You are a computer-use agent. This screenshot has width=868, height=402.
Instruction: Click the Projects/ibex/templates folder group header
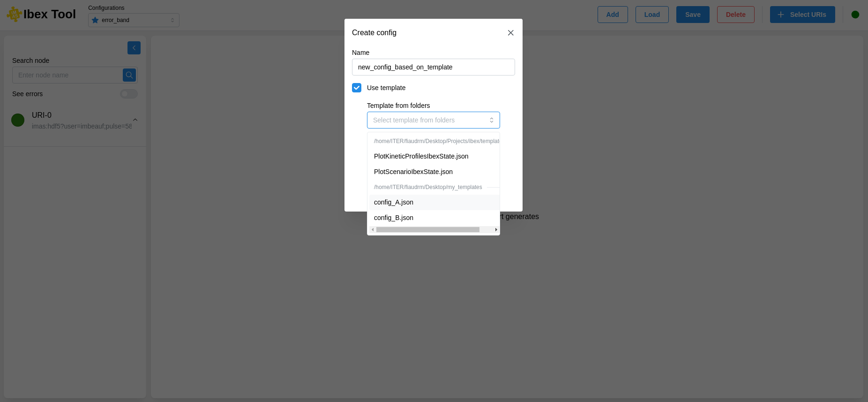click(x=437, y=141)
